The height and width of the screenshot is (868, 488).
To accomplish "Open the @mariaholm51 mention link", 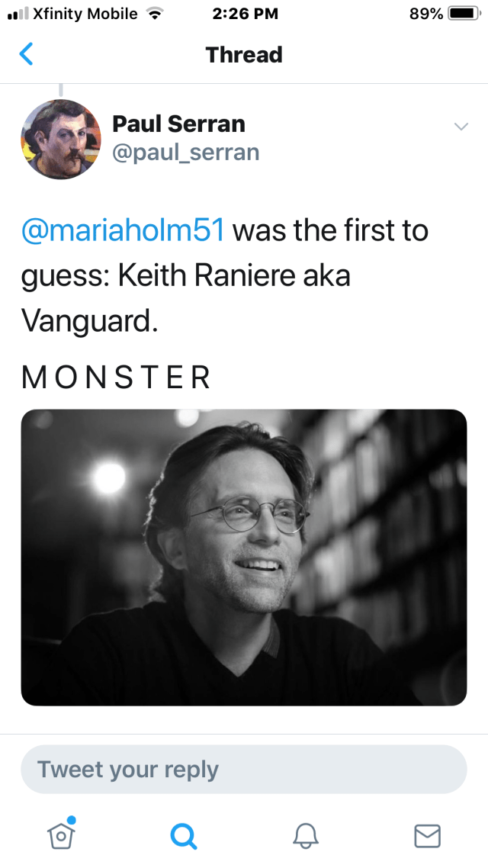I will (x=123, y=230).
